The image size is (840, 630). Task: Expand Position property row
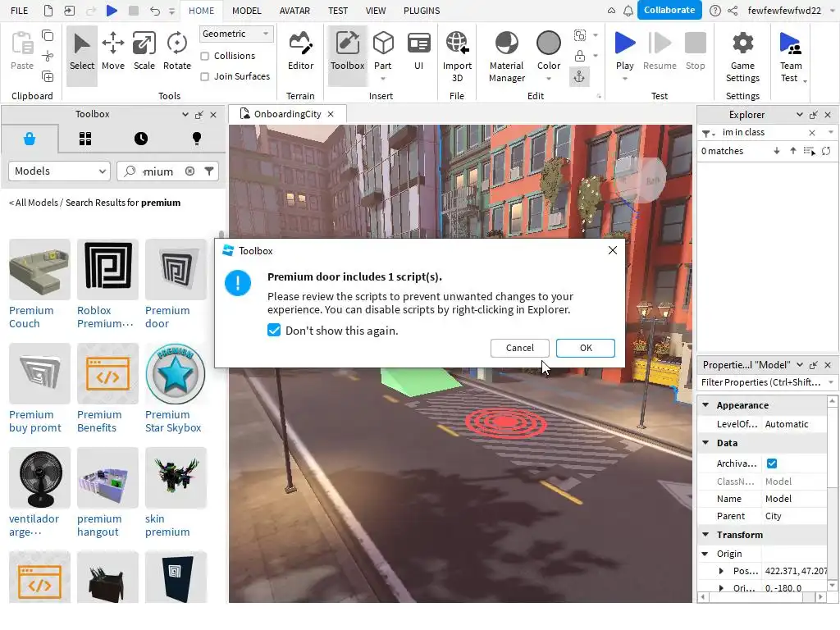point(721,571)
